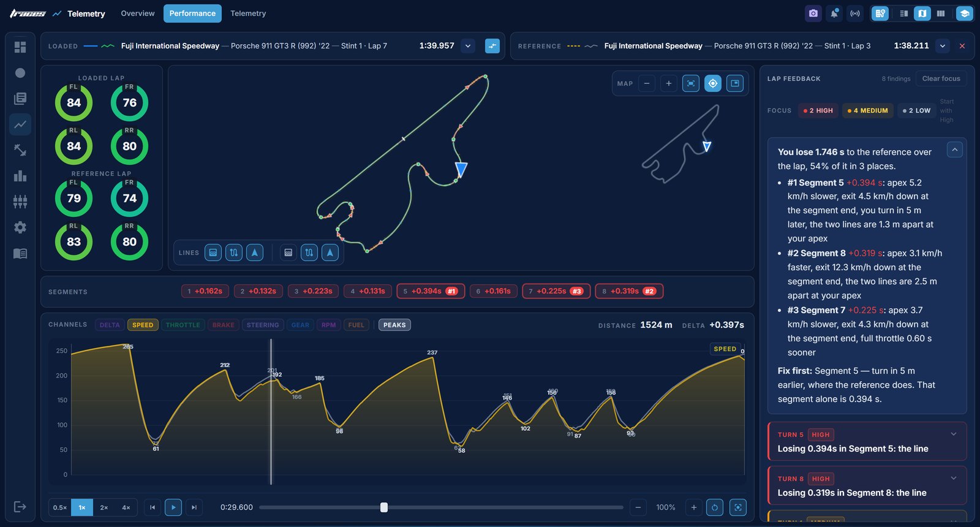
Task: Click the logout icon at sidebar bottom
Action: (x=20, y=507)
